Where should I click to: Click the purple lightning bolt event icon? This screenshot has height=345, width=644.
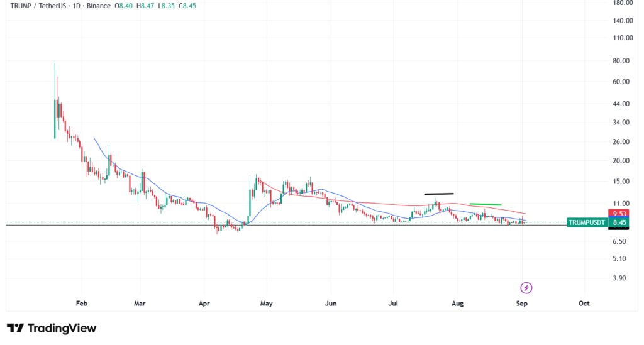point(526,288)
